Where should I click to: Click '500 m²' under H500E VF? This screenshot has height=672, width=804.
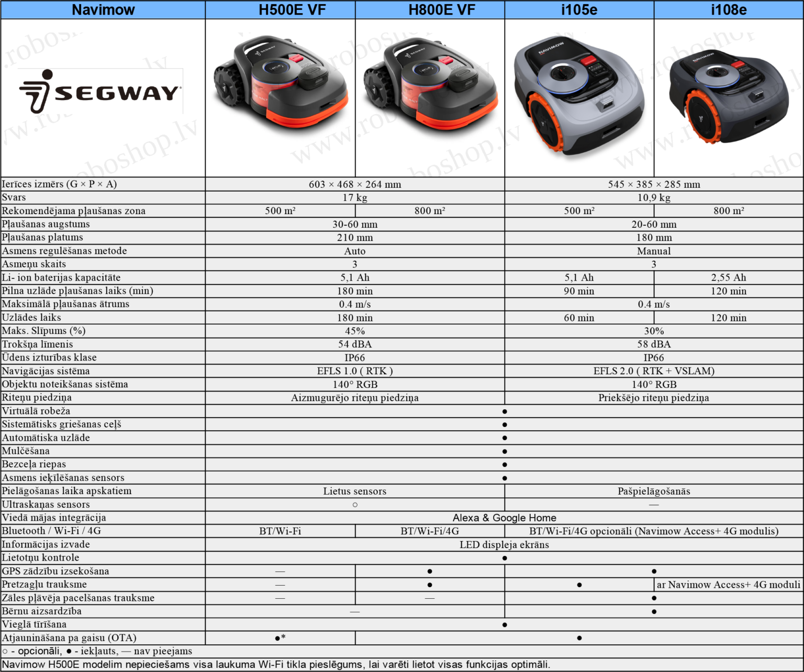280,211
